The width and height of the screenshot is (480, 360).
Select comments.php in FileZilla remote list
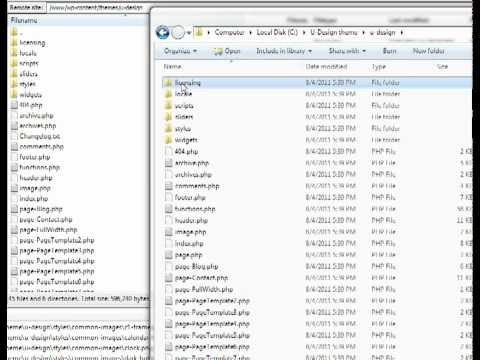click(x=41, y=147)
